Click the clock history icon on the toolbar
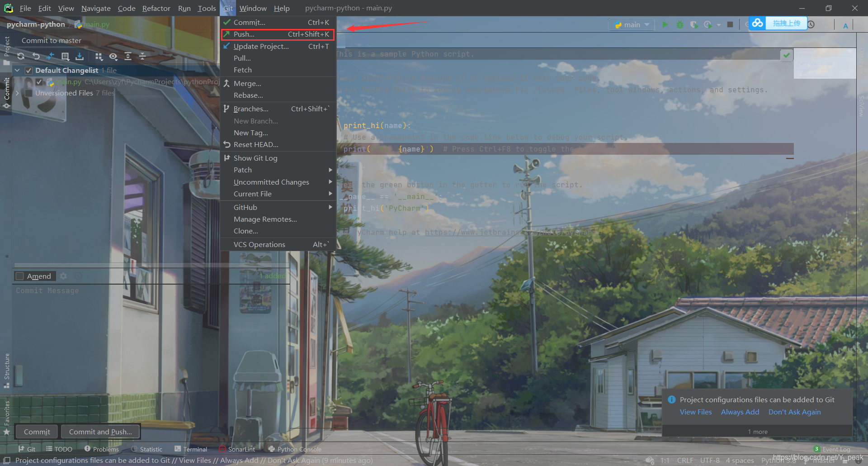Screen dimensions: 868x466 pyautogui.click(x=811, y=24)
